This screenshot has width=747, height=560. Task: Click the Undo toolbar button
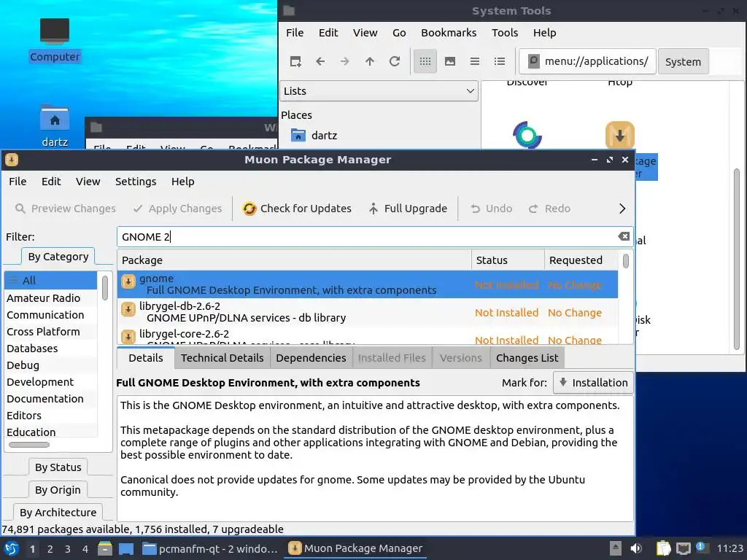(x=491, y=209)
